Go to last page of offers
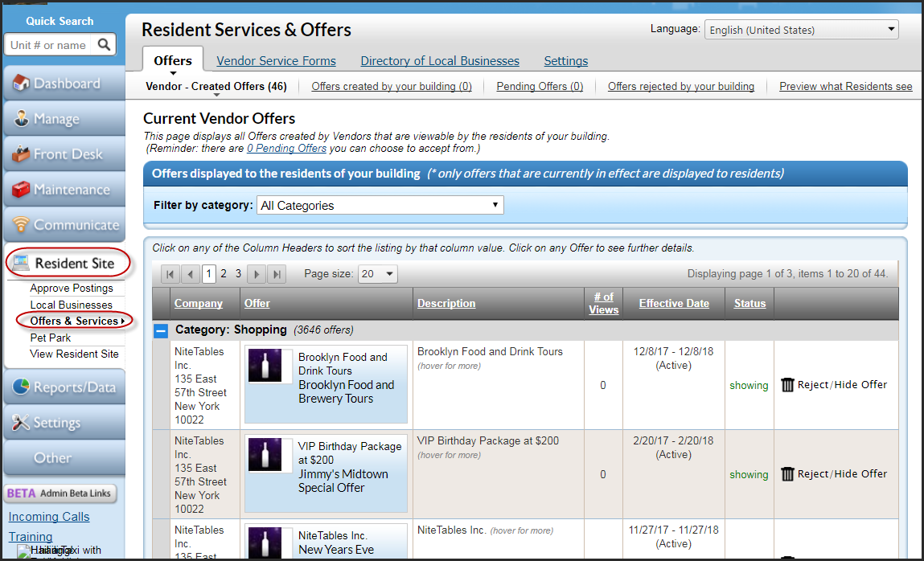This screenshot has width=924, height=561. [277, 274]
